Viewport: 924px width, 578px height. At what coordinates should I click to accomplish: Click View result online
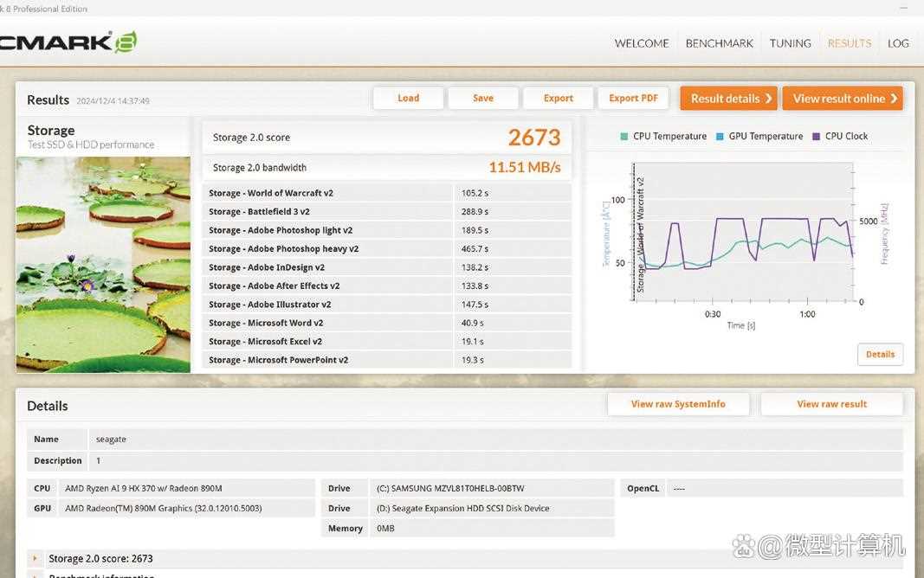click(x=842, y=99)
